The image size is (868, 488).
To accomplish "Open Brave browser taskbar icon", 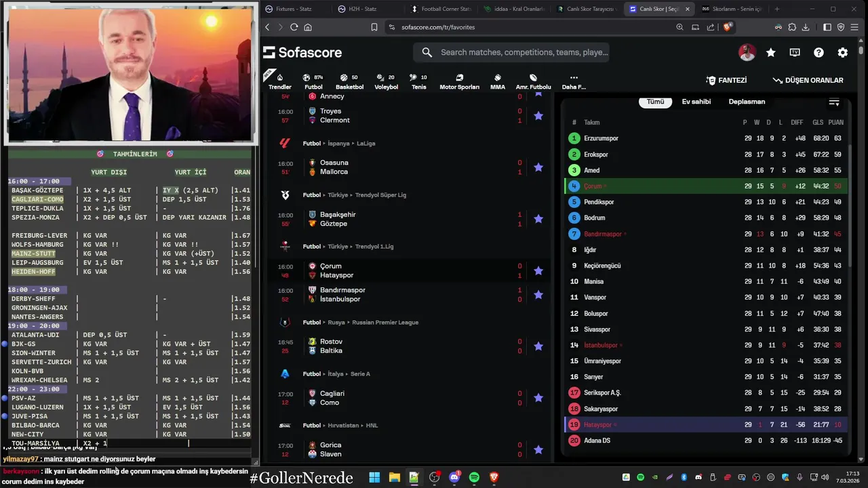I will click(494, 478).
